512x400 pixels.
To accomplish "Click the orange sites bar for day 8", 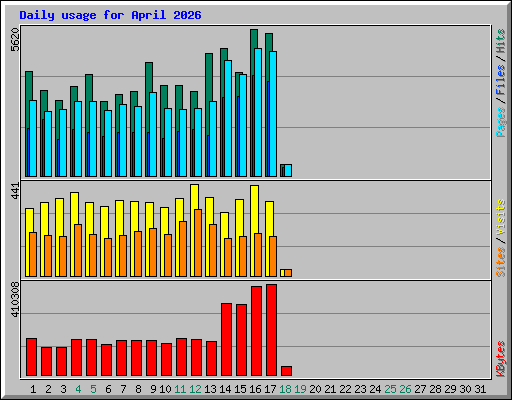I will point(138,254).
